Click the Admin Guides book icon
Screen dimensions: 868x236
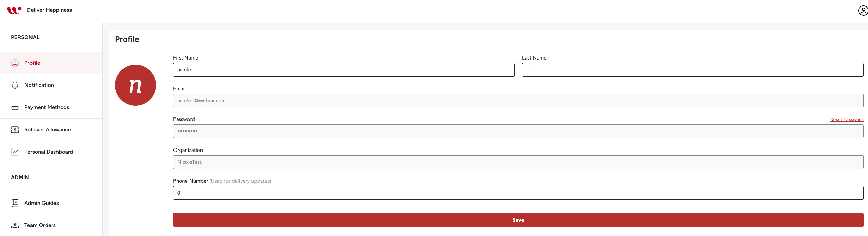point(15,203)
